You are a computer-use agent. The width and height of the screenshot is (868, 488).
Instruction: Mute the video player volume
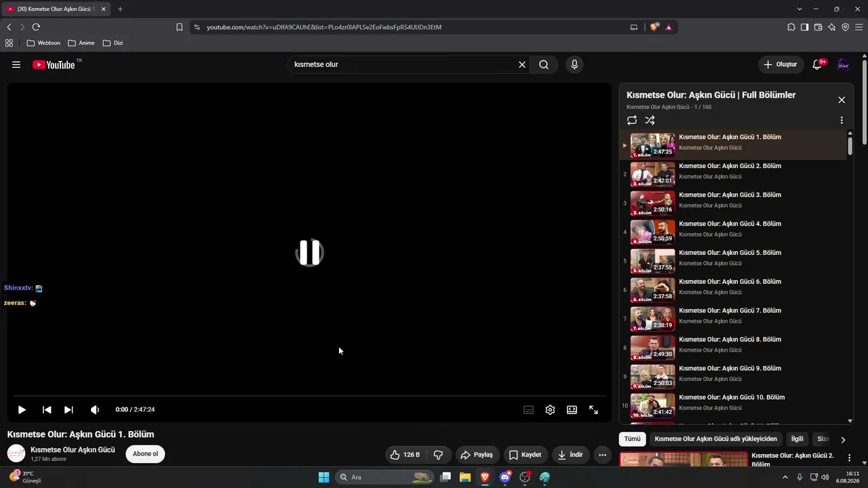pyautogui.click(x=95, y=409)
